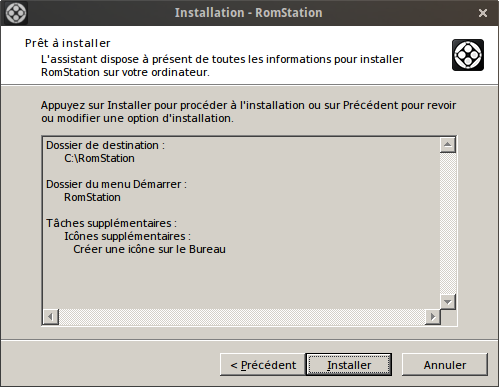Viewport: 499px width, 387px height.
Task: Click the summary box scroll right arrow
Action: pyautogui.click(x=433, y=317)
